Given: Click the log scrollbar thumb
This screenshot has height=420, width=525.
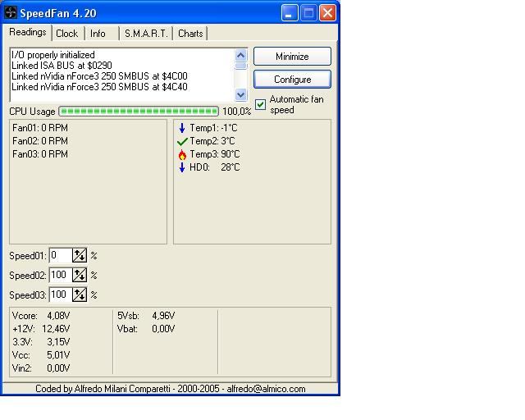Looking at the screenshot, I should tap(240, 66).
